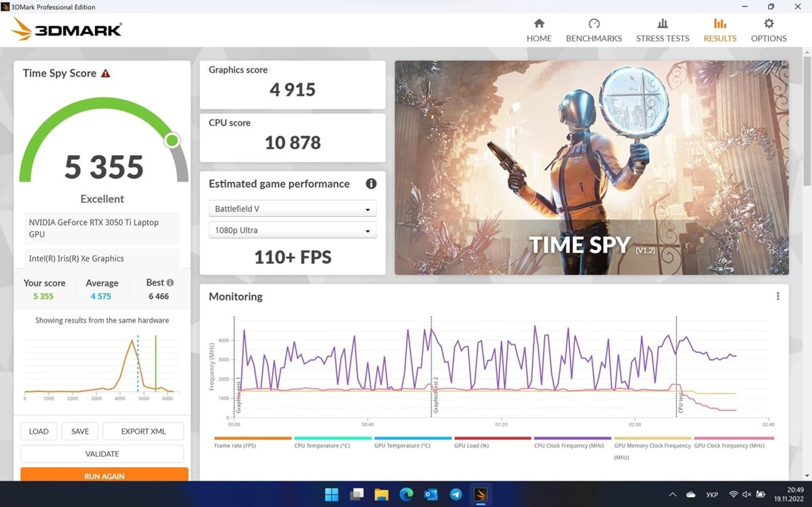Click the CPU score value 10 878
The width and height of the screenshot is (812, 507).
(x=292, y=143)
